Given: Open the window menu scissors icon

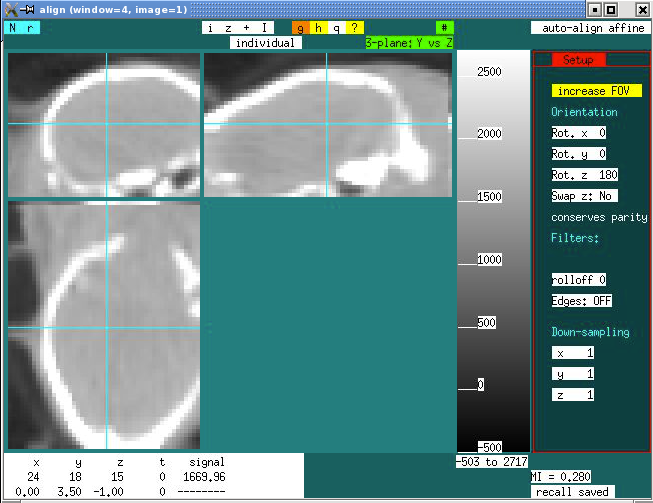Looking at the screenshot, I should point(11,9).
